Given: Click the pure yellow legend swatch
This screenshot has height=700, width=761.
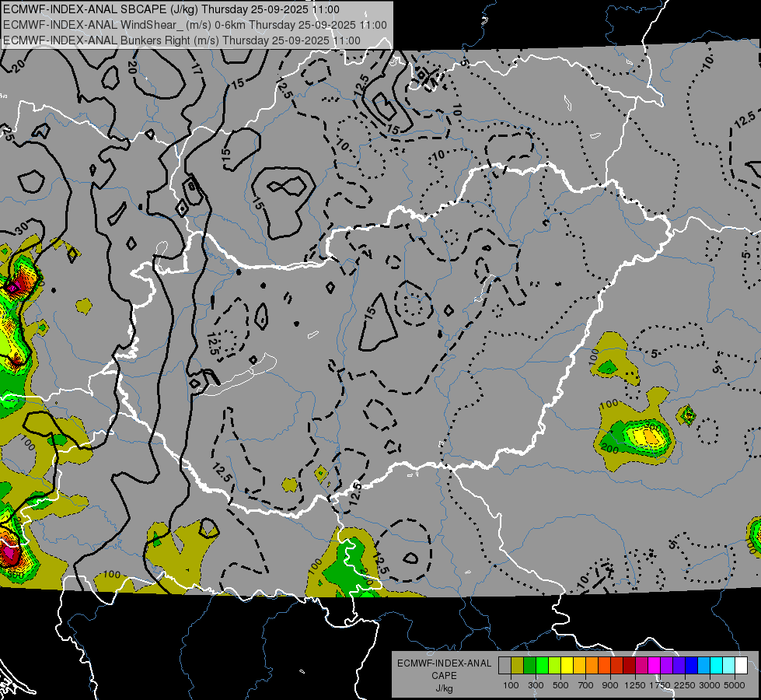Looking at the screenshot, I should 567,665.
